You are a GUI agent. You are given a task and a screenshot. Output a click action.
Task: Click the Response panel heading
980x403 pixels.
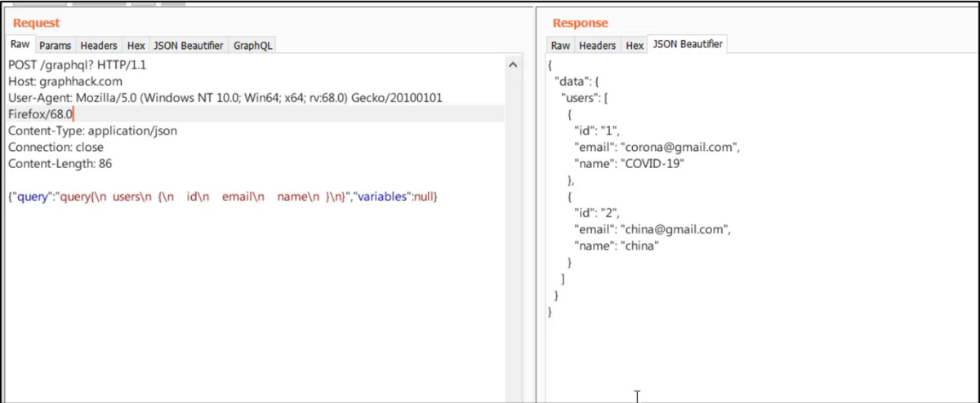[581, 23]
